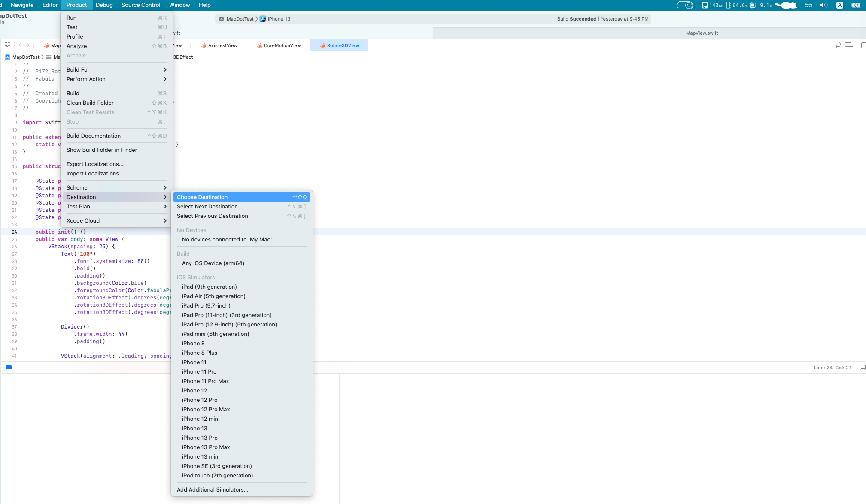Click the blue breakpoint tag in debug bar

point(9,368)
